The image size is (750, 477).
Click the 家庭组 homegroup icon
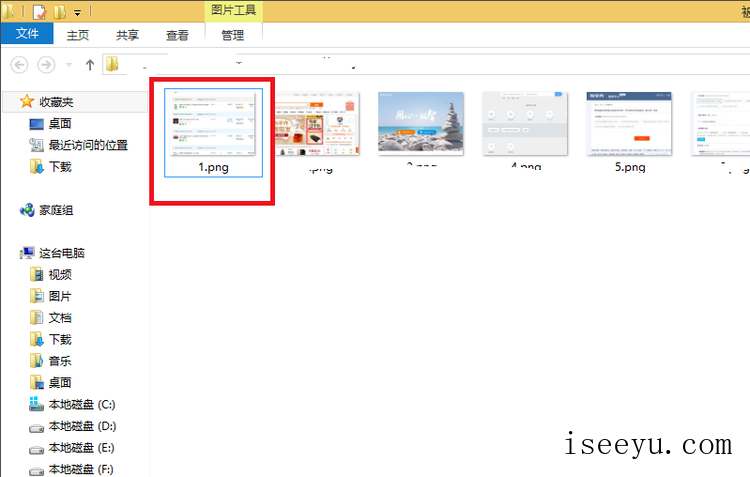pyautogui.click(x=27, y=210)
